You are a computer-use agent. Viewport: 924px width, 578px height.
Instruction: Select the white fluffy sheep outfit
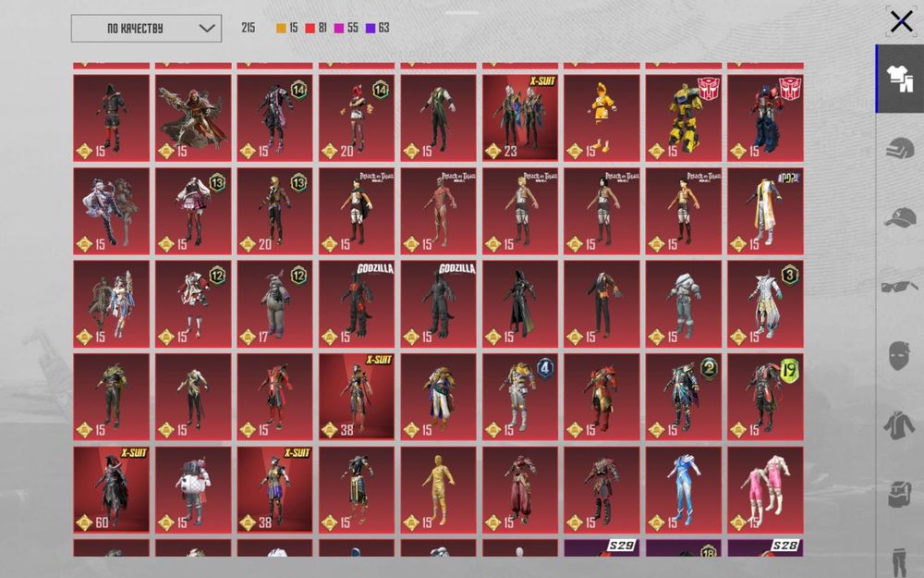click(x=193, y=490)
